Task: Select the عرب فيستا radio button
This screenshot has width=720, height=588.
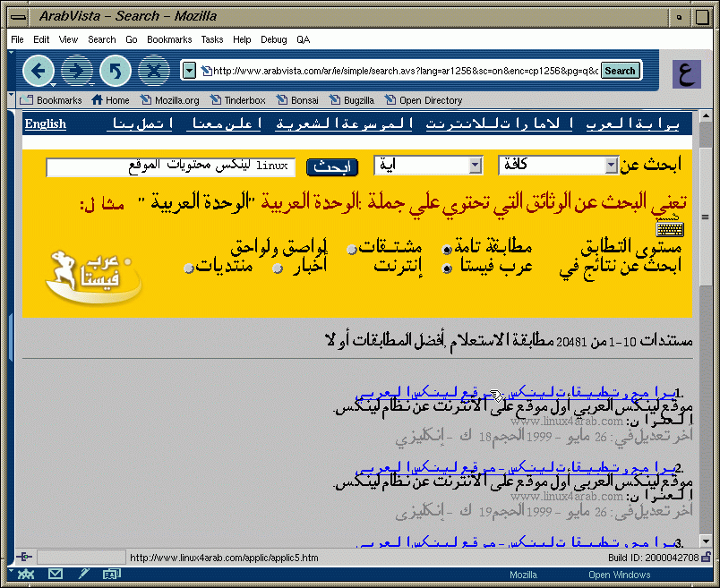Action: [447, 268]
